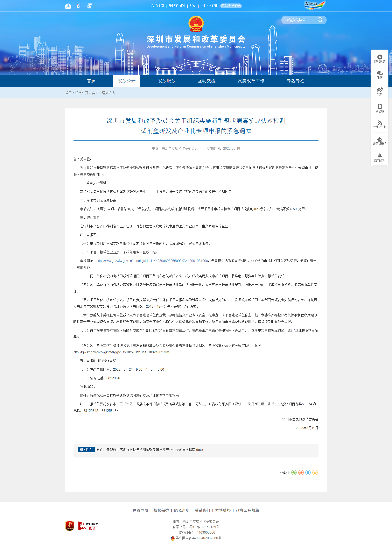Click 政务机器人 robot icon in sidebar
Screen dimensions: 392x547
coord(379,141)
